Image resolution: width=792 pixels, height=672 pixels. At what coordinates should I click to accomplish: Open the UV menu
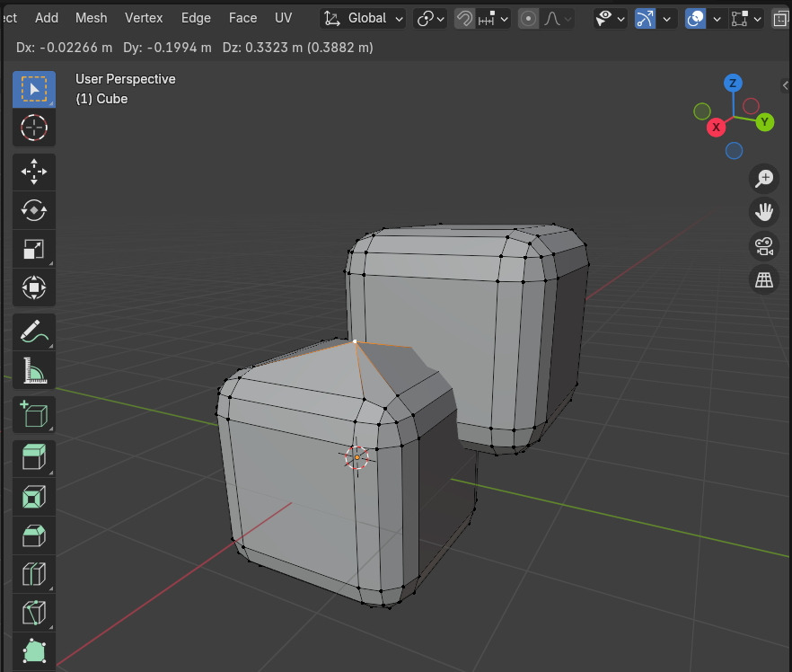pos(284,18)
